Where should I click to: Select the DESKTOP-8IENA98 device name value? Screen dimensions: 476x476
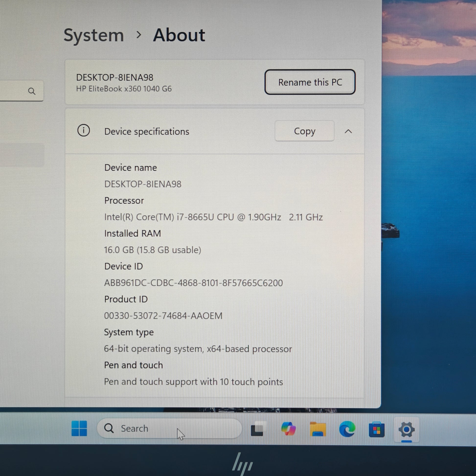coord(143,184)
